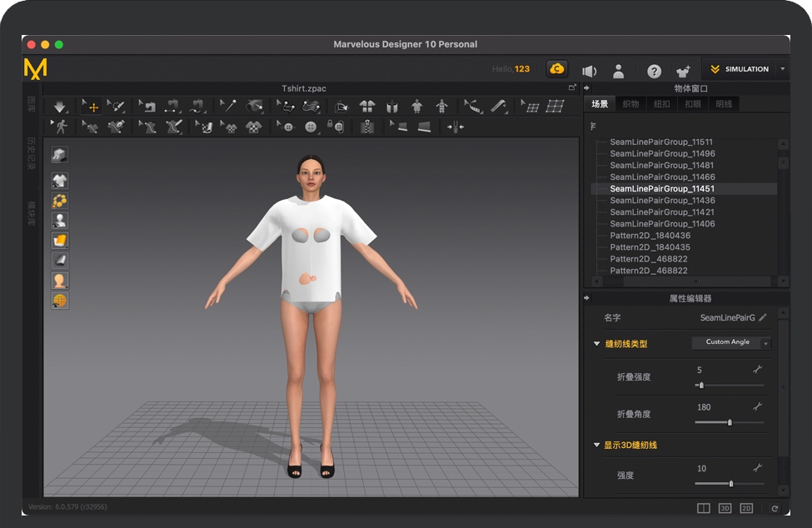Open the Custom Angle seamline type dropdown

point(731,342)
